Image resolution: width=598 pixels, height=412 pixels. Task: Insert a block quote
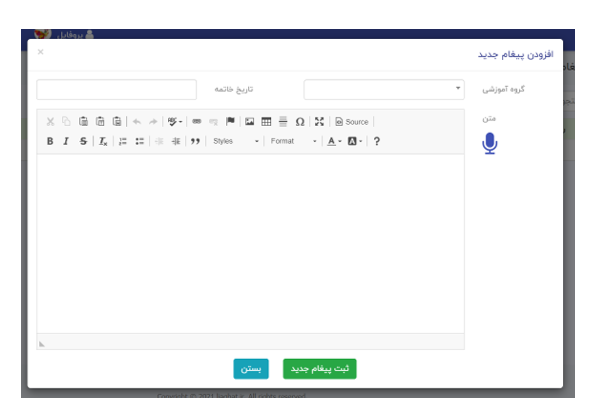pos(195,141)
